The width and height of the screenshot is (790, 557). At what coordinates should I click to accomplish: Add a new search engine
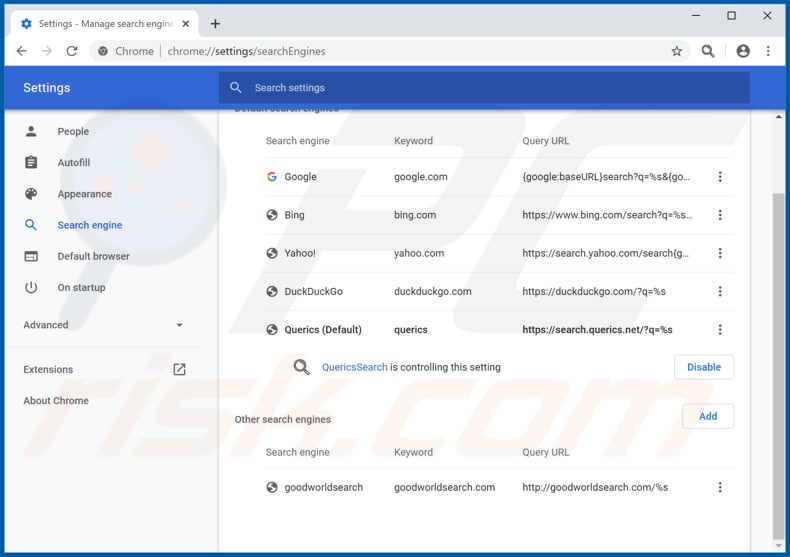pos(707,416)
